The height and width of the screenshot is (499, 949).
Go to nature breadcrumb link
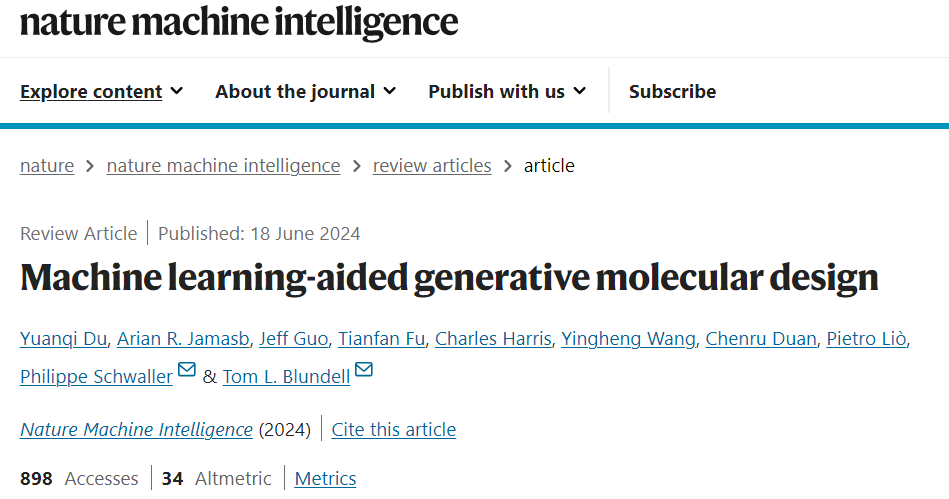47,166
